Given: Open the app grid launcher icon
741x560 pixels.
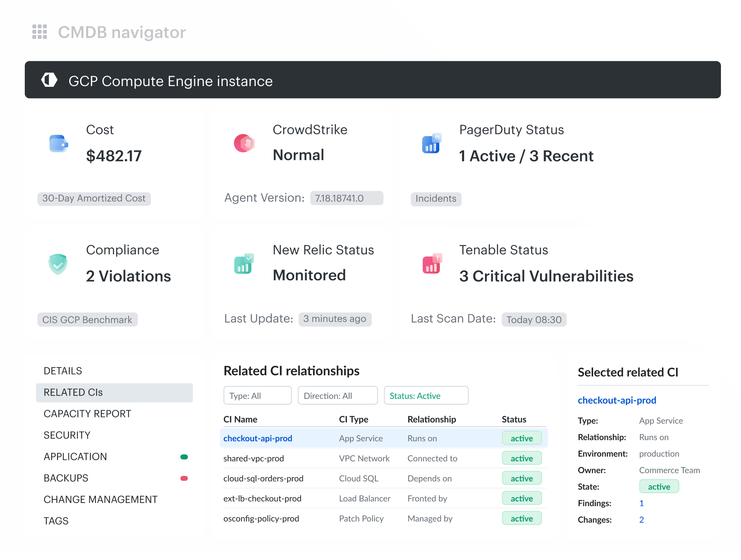Looking at the screenshot, I should [39, 32].
